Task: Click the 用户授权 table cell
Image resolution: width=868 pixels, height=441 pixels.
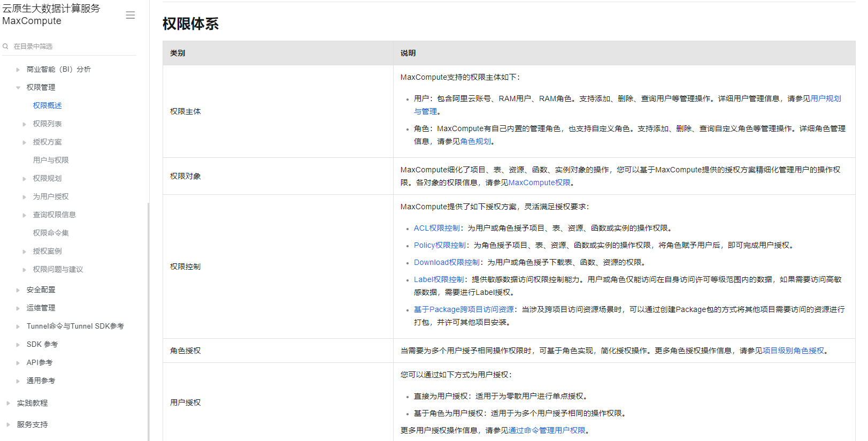Action: click(278, 402)
